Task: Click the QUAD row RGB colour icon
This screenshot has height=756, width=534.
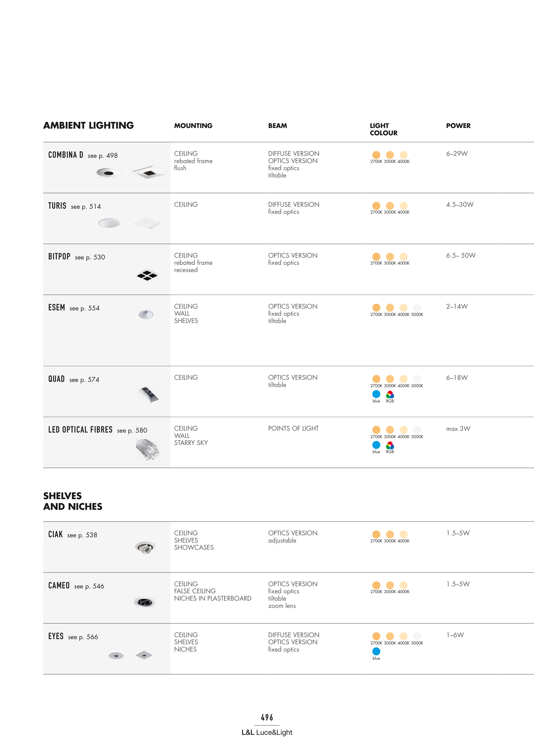Action: [x=390, y=394]
